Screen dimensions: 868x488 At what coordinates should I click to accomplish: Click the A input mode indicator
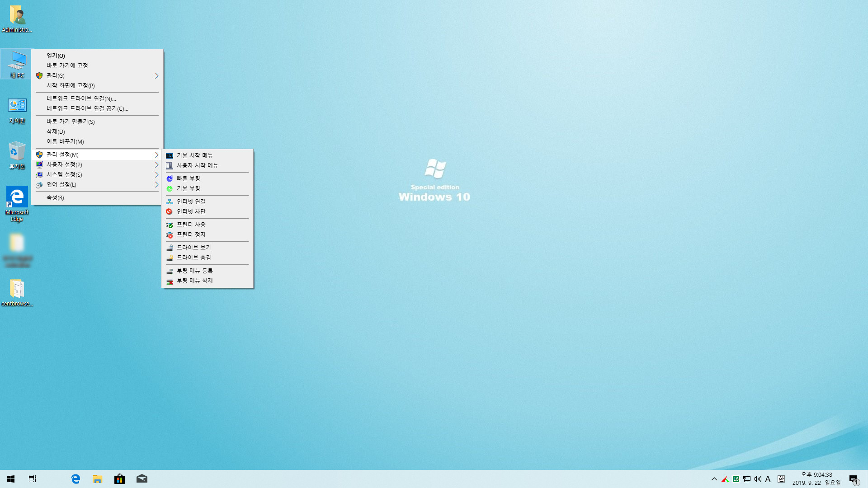click(768, 479)
